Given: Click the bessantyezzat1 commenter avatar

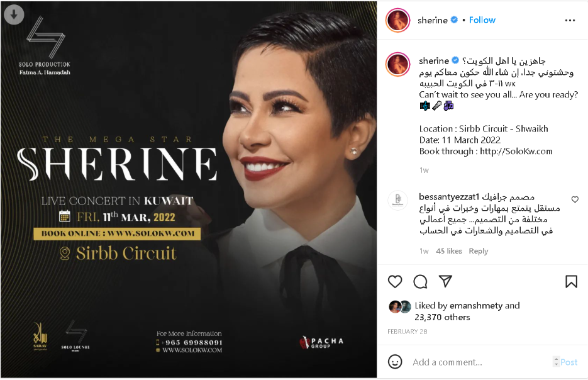Looking at the screenshot, I should point(397,200).
